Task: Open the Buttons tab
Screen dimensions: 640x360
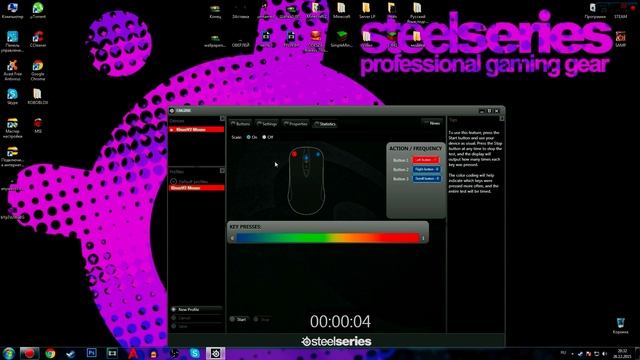Action: click(x=241, y=124)
